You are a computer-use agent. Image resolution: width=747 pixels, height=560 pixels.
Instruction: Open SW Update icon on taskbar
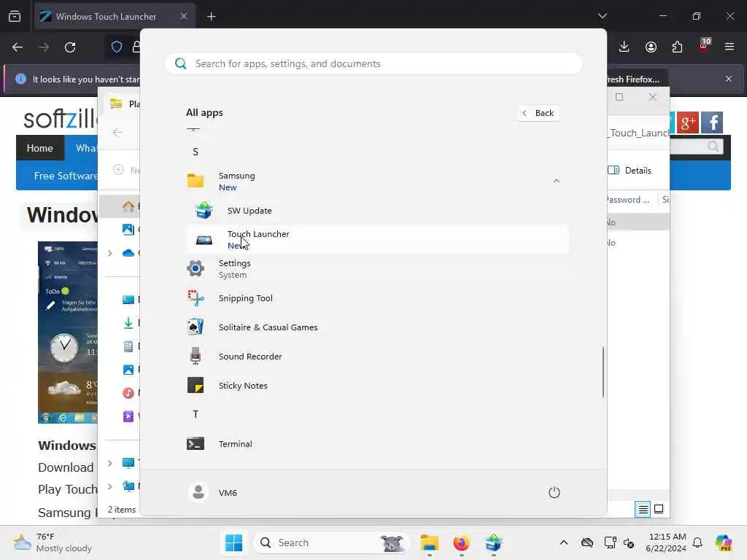click(493, 542)
